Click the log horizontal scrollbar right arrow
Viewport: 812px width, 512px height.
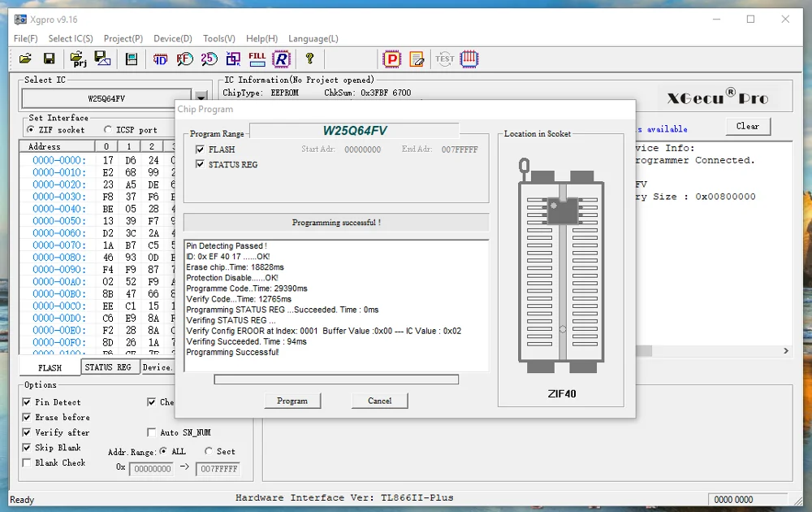tap(786, 351)
